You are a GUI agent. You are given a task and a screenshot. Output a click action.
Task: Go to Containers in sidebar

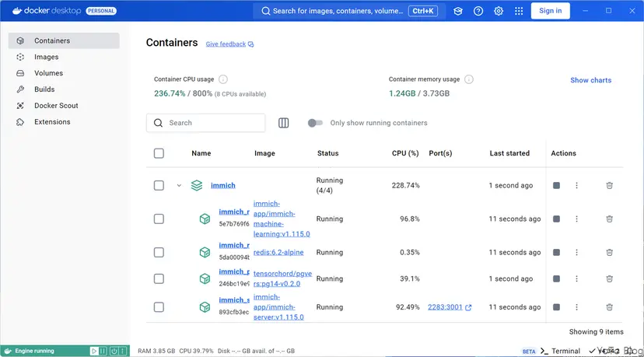click(64, 40)
